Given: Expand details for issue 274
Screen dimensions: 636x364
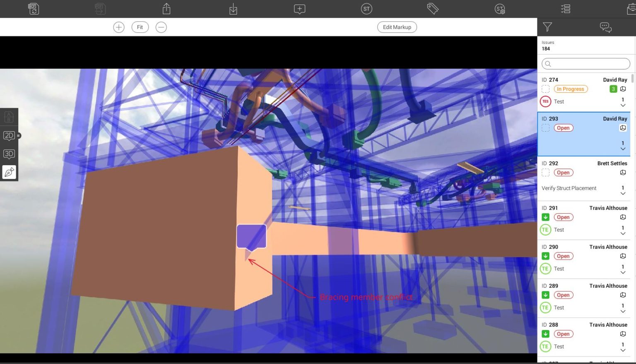Looking at the screenshot, I should pyautogui.click(x=623, y=105).
